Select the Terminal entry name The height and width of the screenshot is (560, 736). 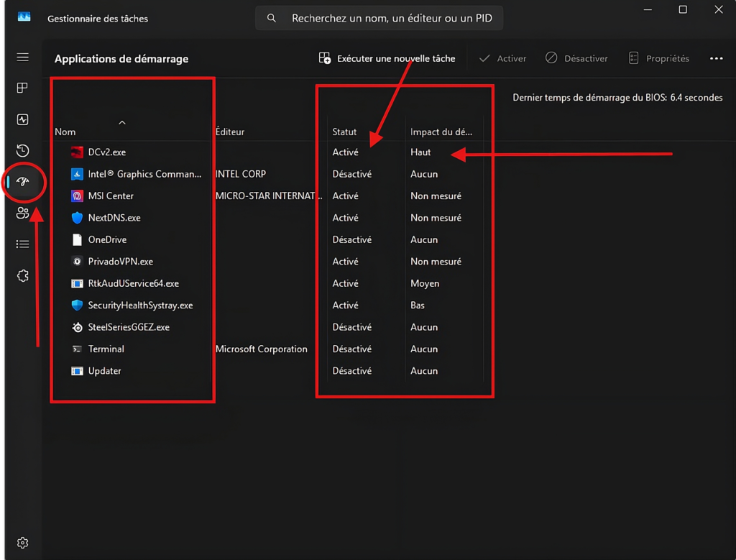pyautogui.click(x=106, y=349)
